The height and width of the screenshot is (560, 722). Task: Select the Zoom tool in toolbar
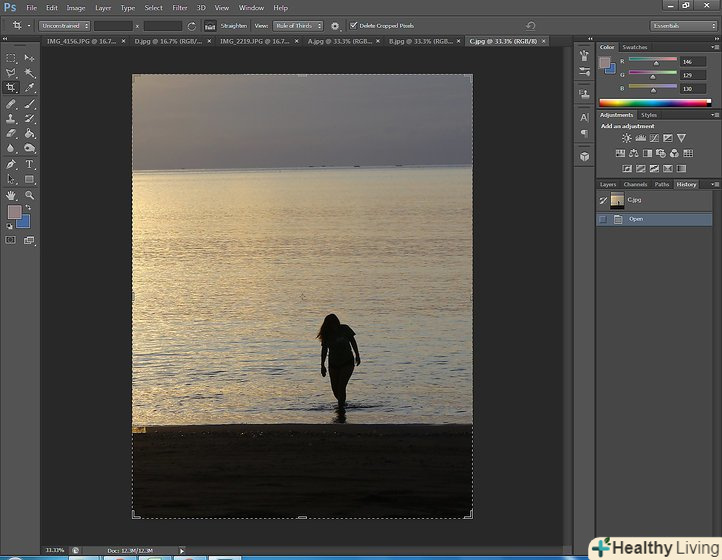pyautogui.click(x=29, y=195)
